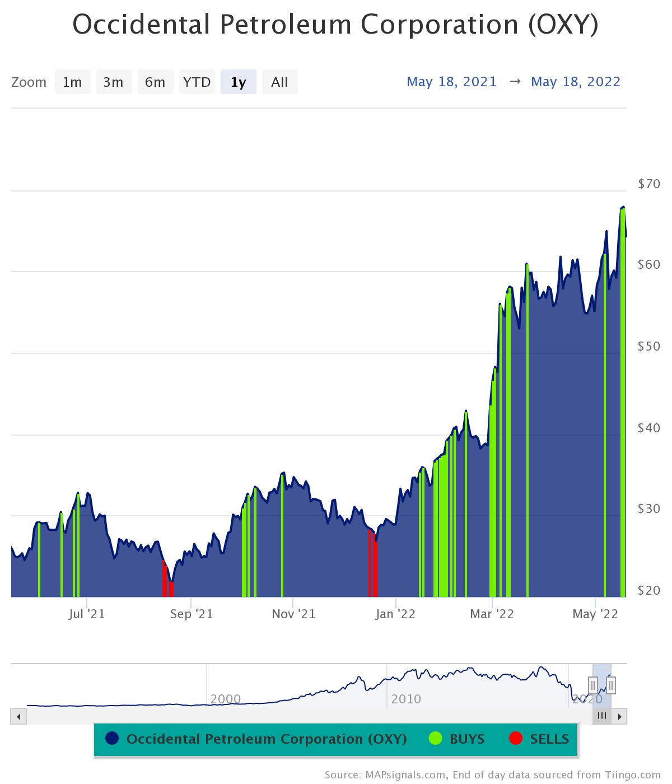Toggle the Occidental Petroleum Corporation series legend
Viewport: 672px width, 784px height.
[x=256, y=739]
